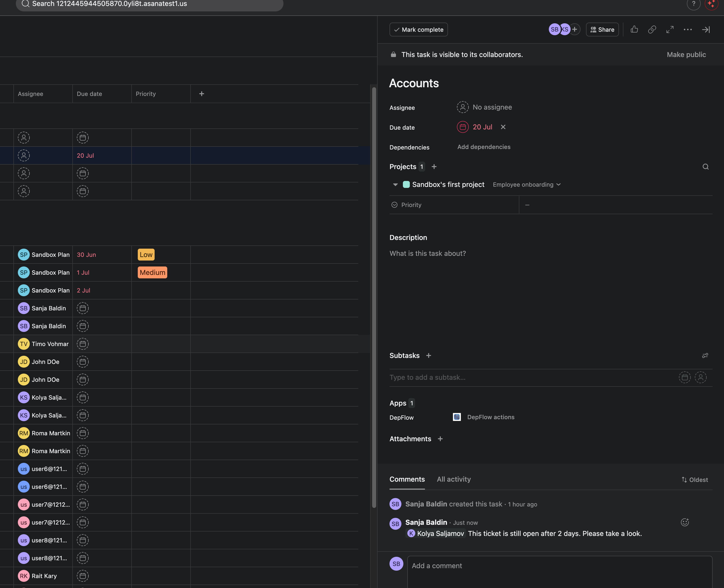Open the Low priority cell dropdown
The width and height of the screenshot is (724, 588).
tap(146, 255)
